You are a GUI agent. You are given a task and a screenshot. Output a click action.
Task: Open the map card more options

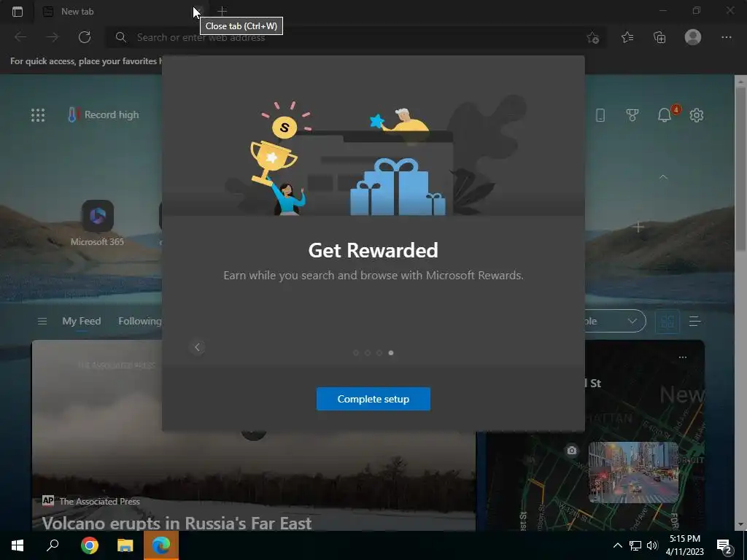tap(683, 357)
